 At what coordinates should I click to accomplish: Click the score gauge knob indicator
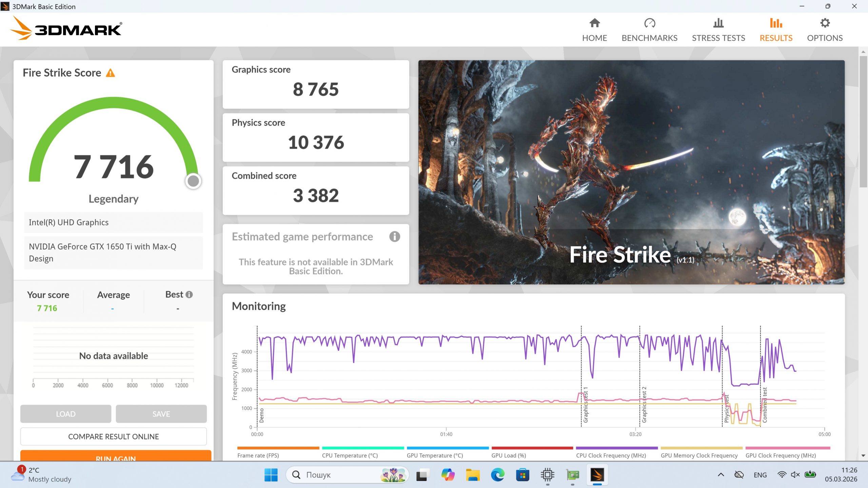click(193, 181)
